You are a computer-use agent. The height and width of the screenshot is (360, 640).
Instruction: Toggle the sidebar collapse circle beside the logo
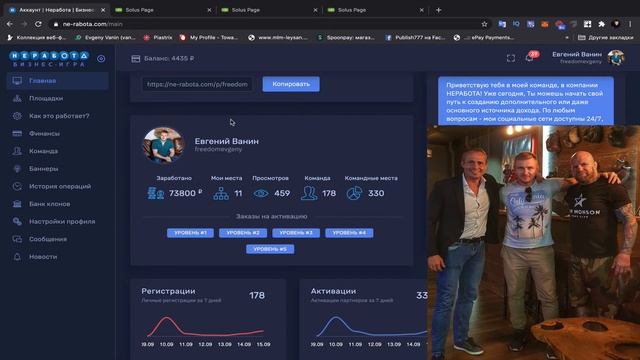[x=101, y=59]
